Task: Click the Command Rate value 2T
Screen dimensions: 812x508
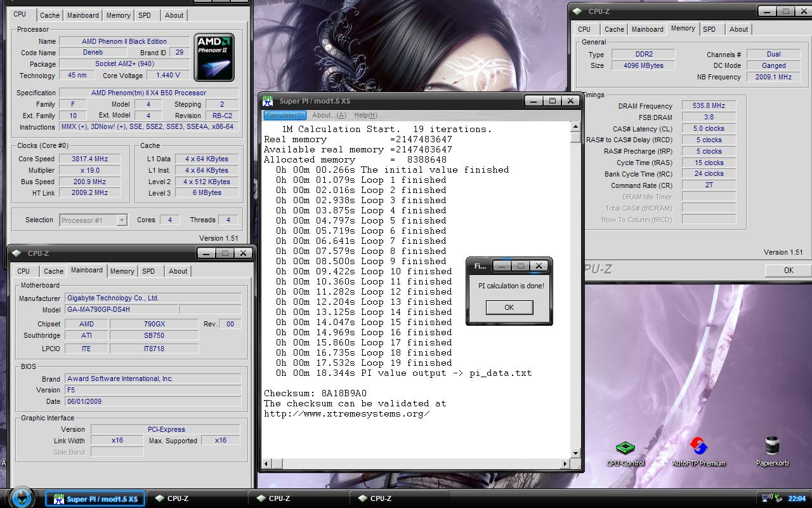Action: pos(709,185)
